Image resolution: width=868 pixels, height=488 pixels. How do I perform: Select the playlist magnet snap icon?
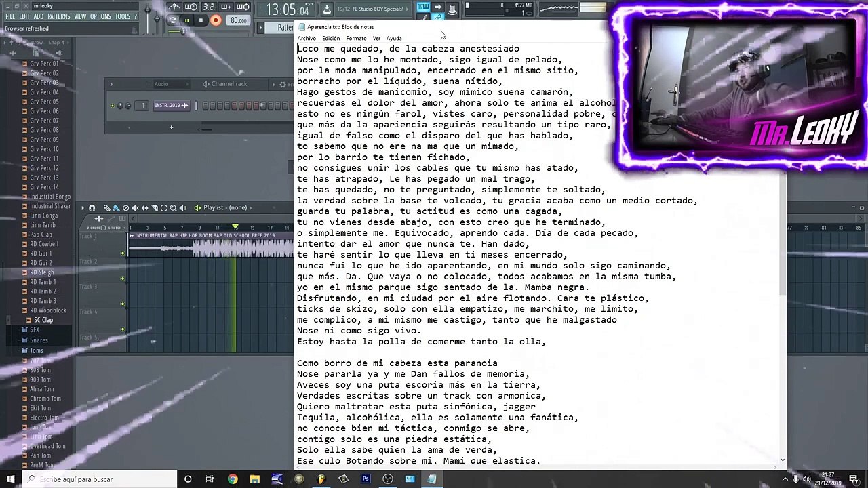click(92, 208)
